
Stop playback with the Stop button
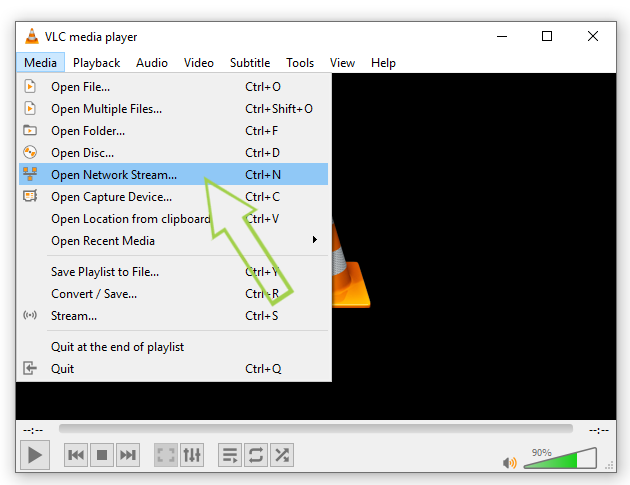click(x=102, y=455)
